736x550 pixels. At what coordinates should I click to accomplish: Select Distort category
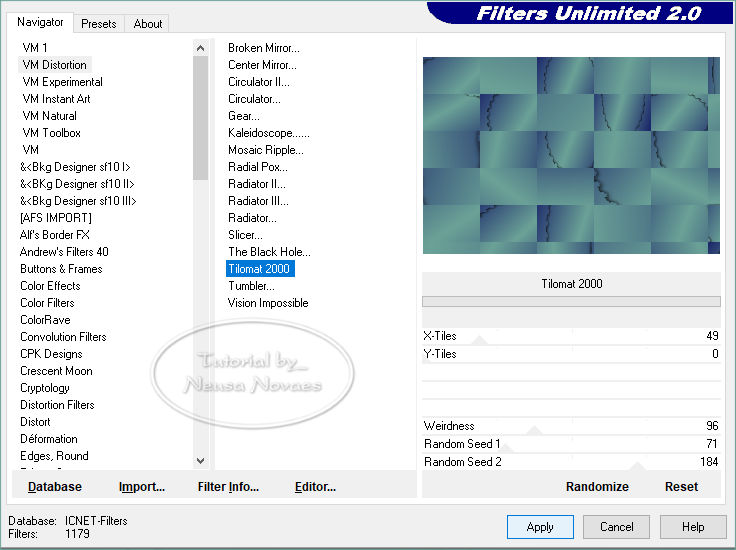35,422
